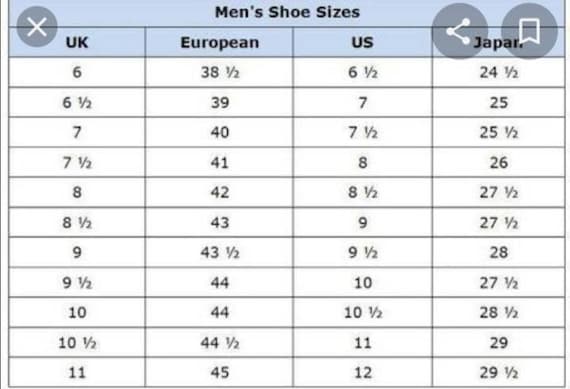Click European size 40 cell
Image resolution: width=570 pixels, height=389 pixels.
click(x=219, y=132)
